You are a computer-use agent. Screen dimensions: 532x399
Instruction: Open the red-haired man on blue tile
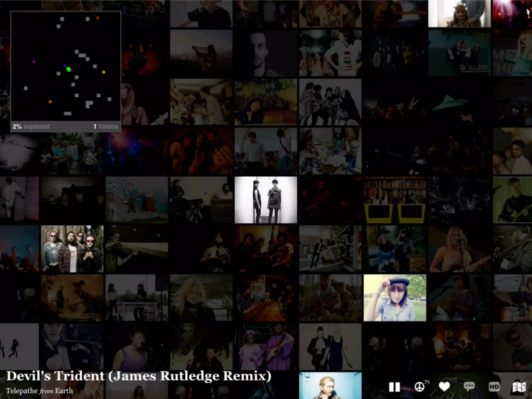330,385
